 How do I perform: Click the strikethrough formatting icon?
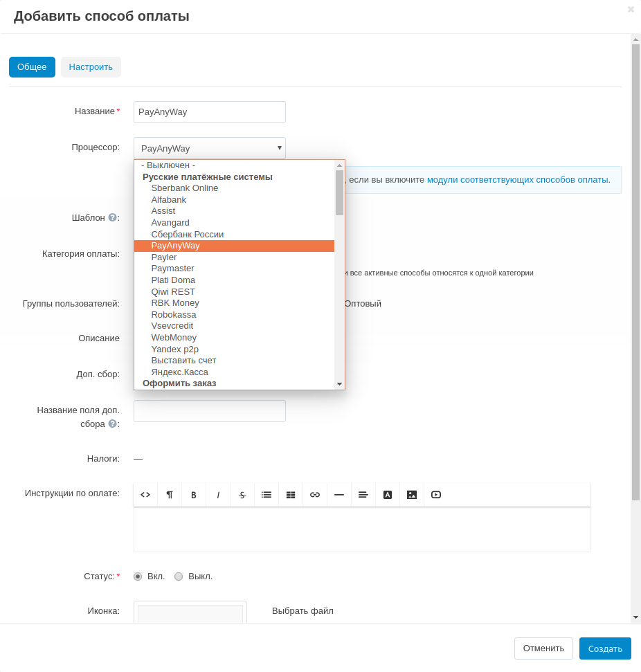[242, 495]
